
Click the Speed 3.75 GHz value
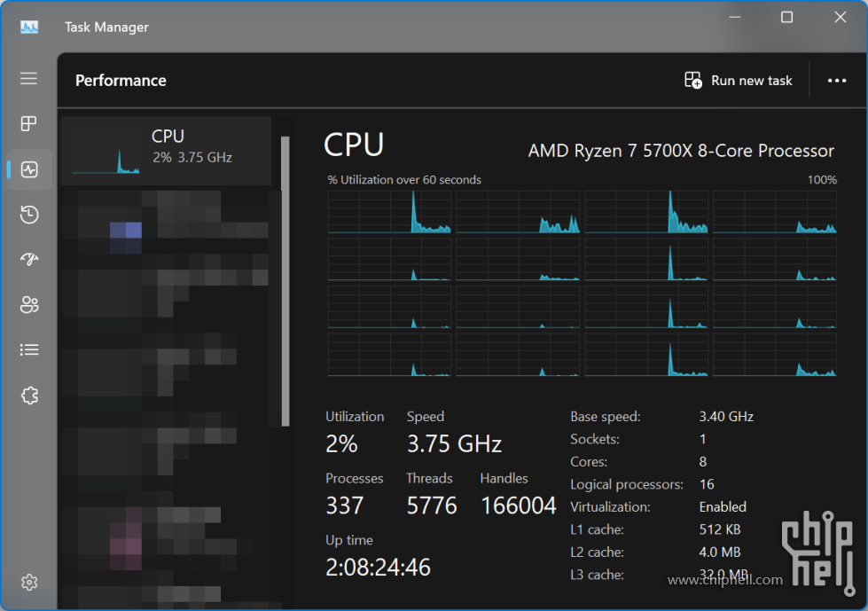[455, 444]
